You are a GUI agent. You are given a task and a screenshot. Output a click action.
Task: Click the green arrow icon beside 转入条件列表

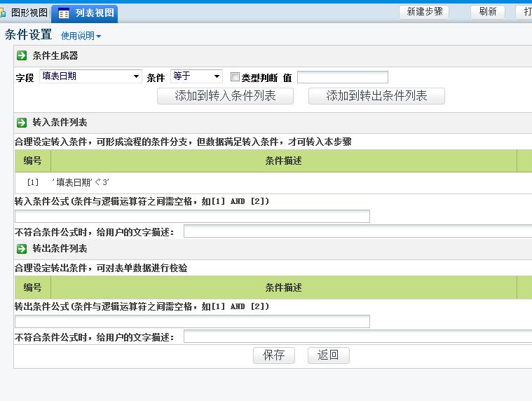coord(22,123)
